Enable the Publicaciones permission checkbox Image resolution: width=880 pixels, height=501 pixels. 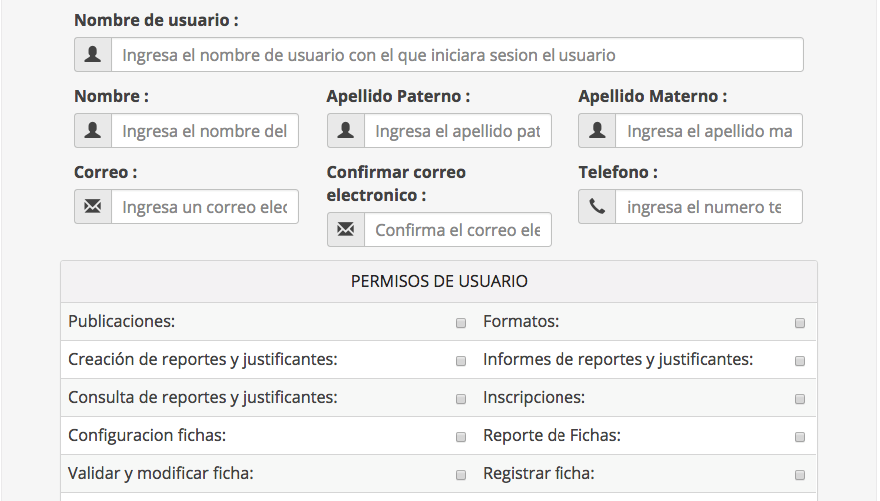pos(461,323)
